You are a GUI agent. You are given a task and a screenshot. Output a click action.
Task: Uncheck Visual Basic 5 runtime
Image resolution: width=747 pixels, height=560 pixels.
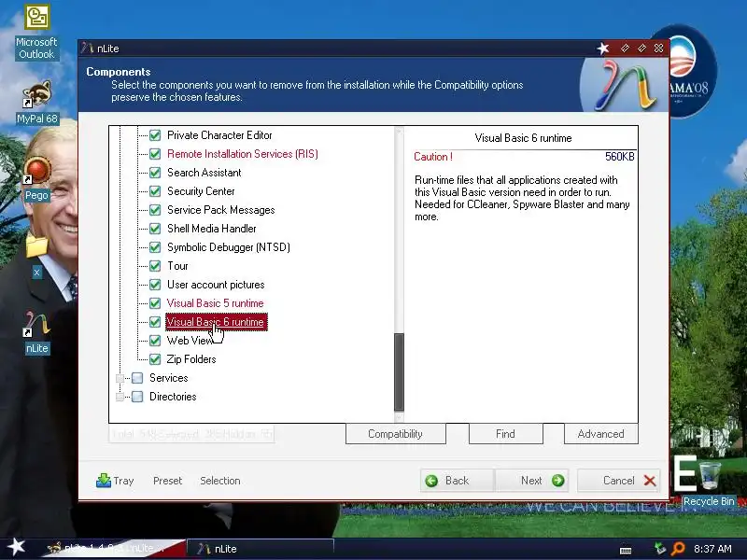[x=155, y=302]
